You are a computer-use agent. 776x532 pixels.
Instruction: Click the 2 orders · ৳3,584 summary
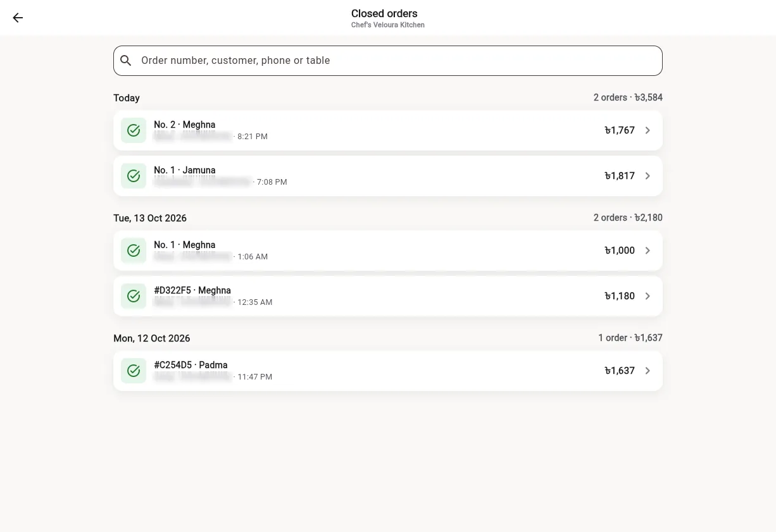[628, 97]
